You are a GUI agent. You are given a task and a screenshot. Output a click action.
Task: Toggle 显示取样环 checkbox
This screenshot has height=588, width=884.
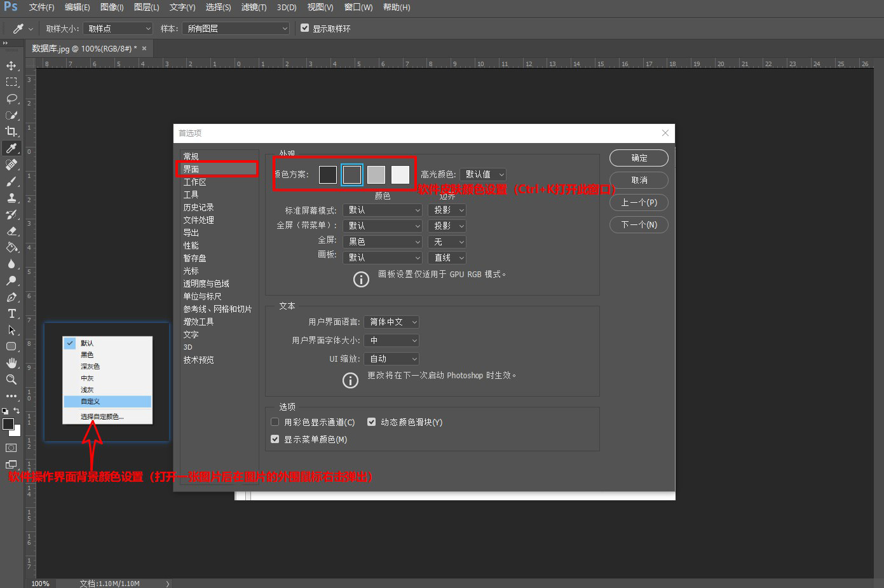coord(305,28)
